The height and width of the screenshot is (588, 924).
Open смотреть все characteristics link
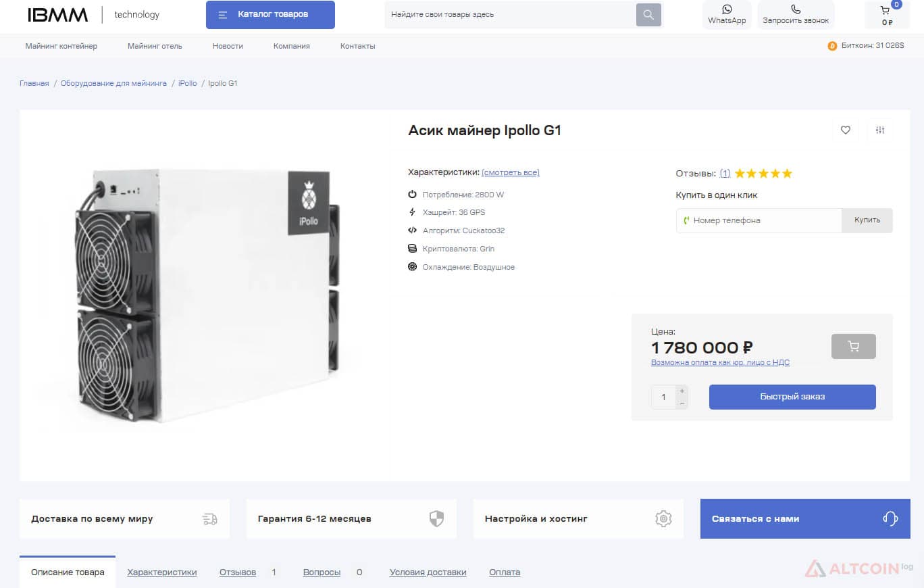511,172
